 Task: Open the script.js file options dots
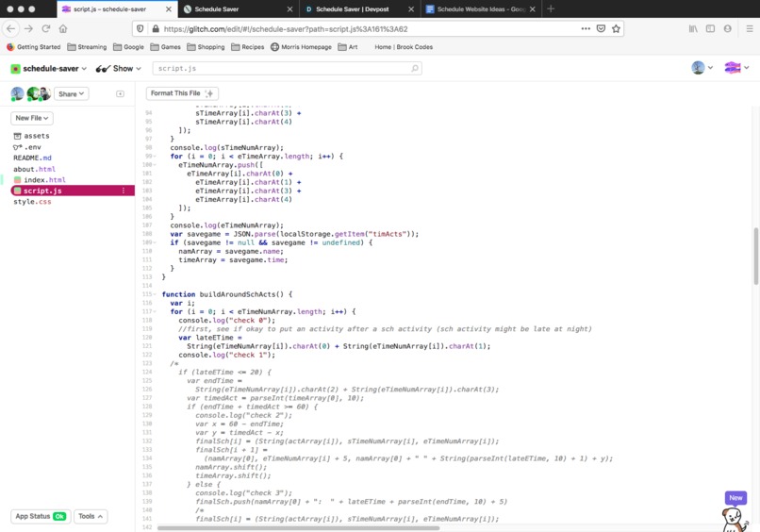[124, 191]
